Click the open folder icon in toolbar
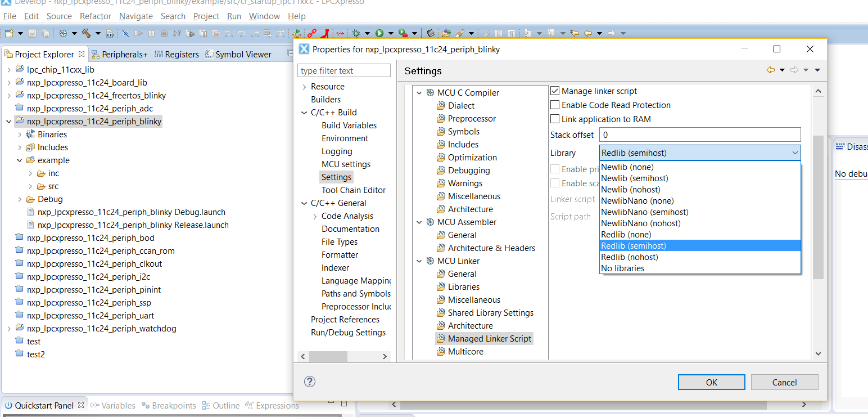 [446, 33]
